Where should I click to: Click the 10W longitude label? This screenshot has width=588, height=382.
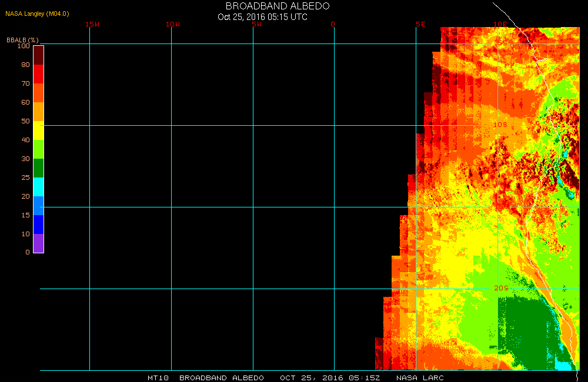point(173,24)
